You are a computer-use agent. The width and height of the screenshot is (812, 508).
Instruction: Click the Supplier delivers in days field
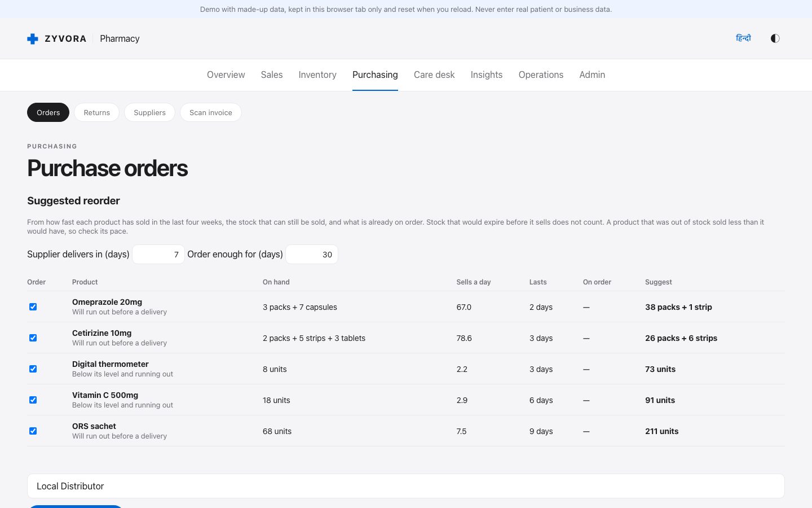tap(158, 254)
